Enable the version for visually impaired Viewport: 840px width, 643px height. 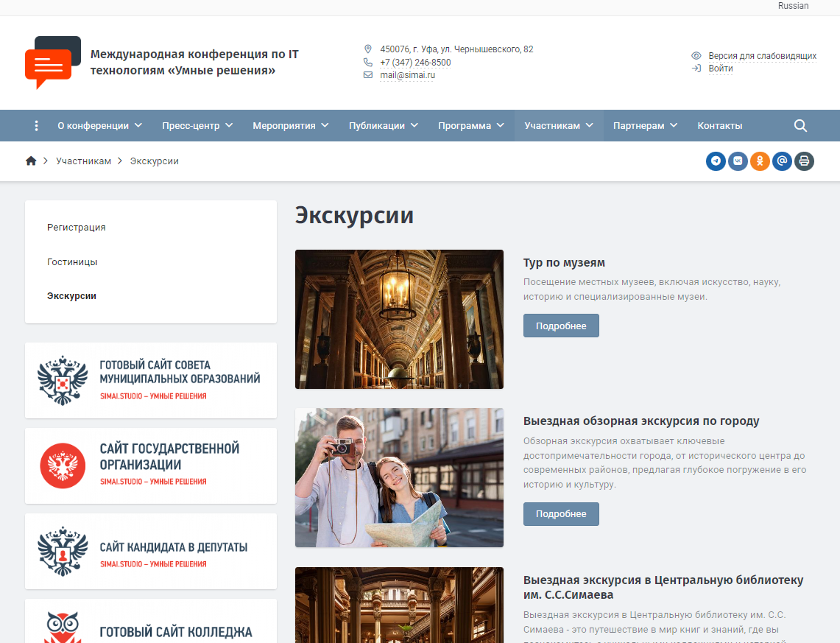point(761,56)
